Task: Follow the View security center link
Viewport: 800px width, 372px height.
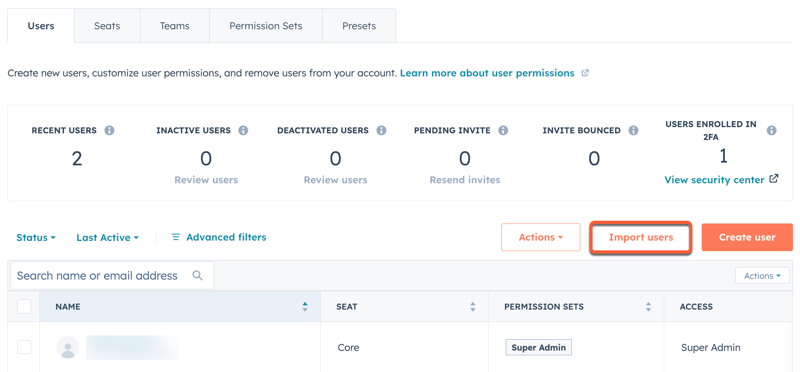Action: 721,180
